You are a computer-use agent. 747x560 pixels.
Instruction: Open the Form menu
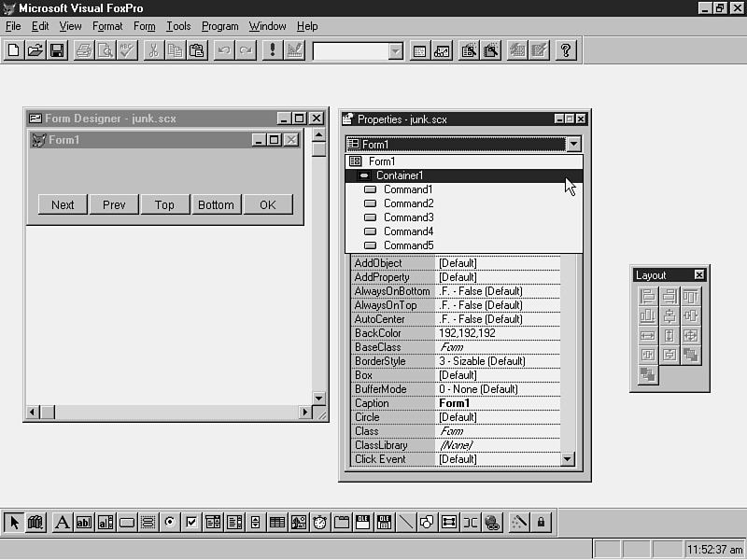[x=144, y=26]
